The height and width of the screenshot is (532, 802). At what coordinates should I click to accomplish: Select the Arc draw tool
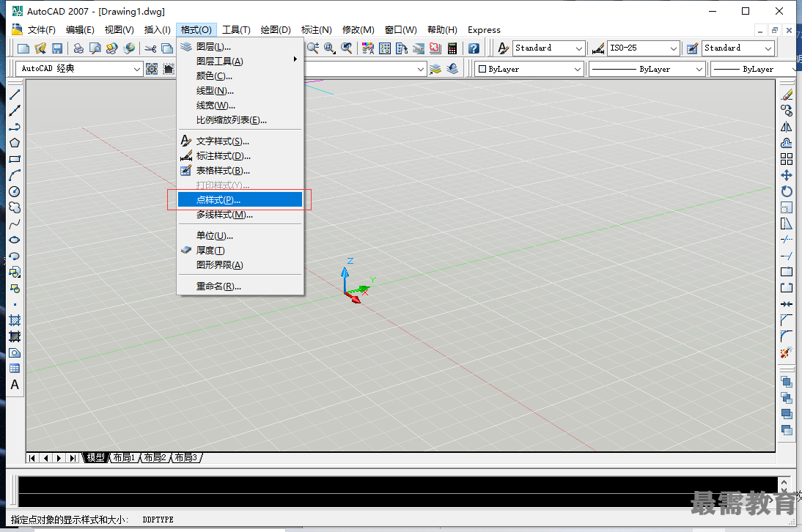click(15, 175)
